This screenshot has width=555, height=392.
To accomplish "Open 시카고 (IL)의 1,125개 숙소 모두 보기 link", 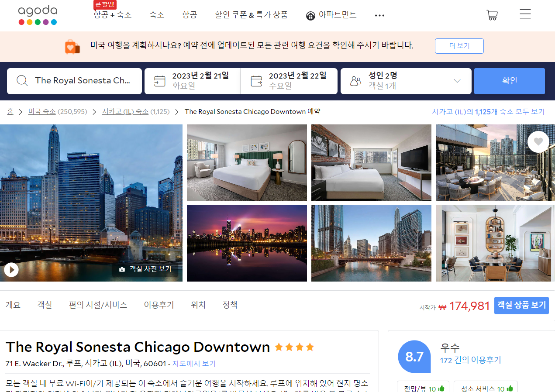I will pyautogui.click(x=488, y=112).
